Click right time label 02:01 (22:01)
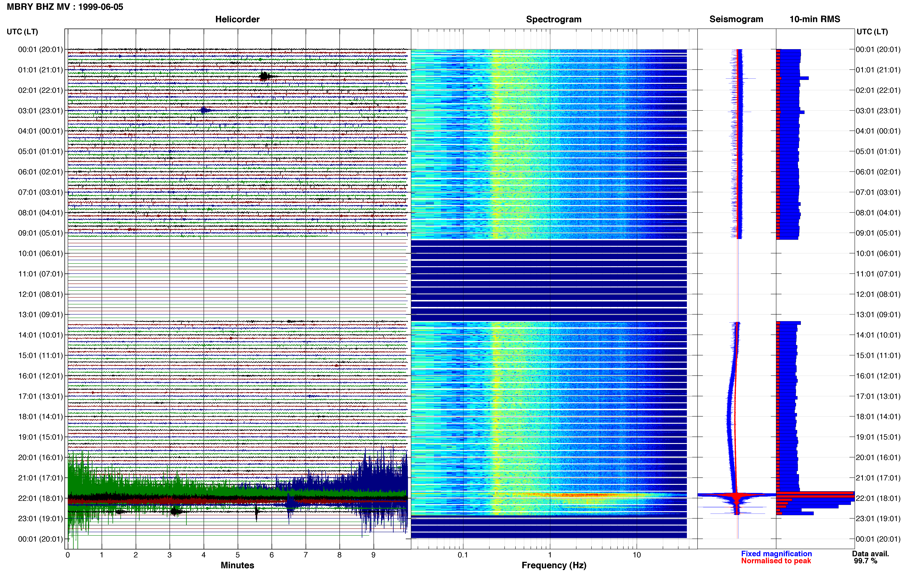 coord(878,90)
